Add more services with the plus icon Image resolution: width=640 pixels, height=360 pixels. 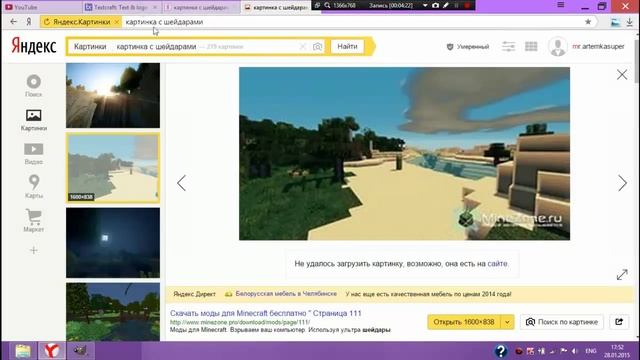point(33,250)
